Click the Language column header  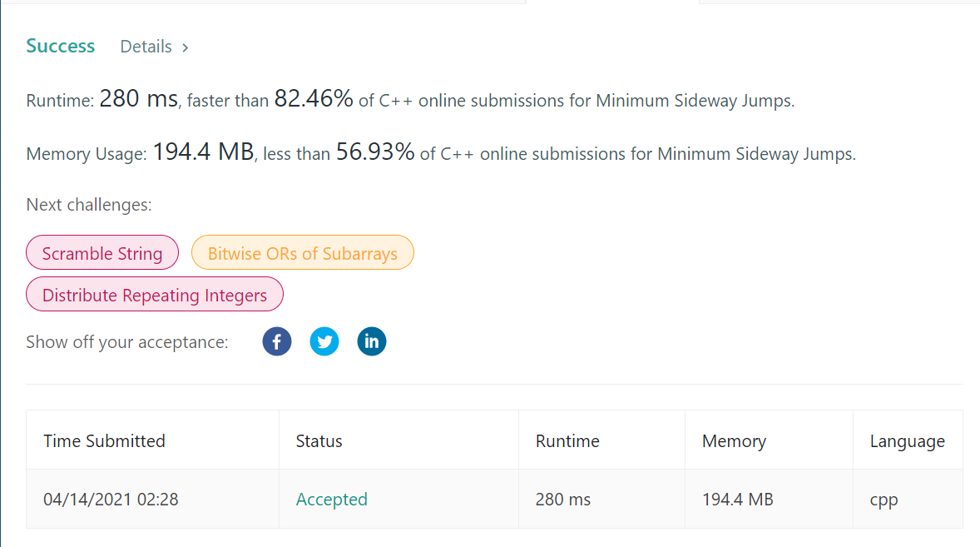[907, 440]
